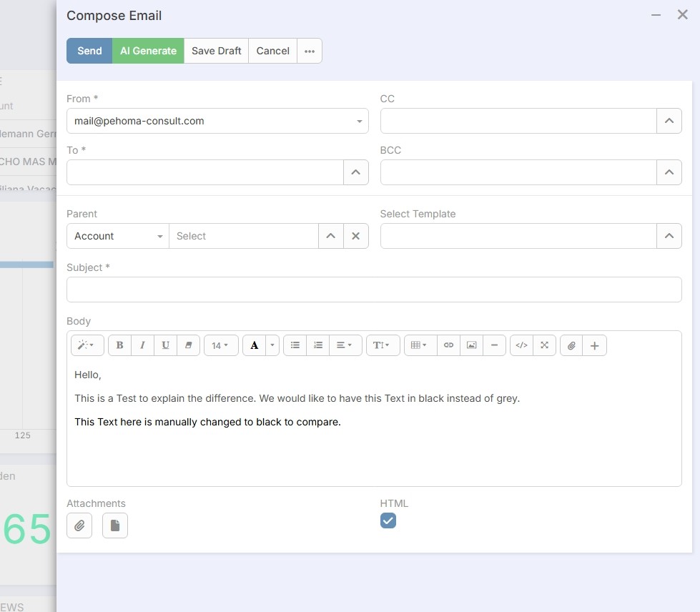Click the AI Generate button
700x612 pixels.
click(148, 51)
